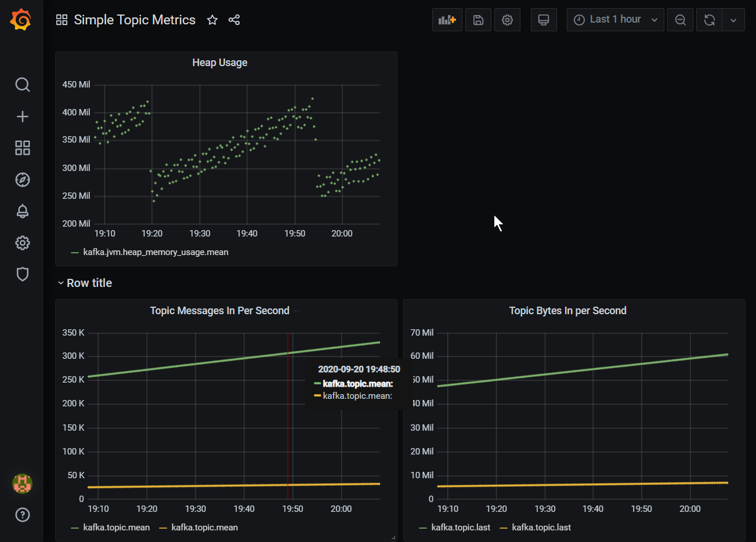Open the Server Admin shield icon
Viewport: 756px width, 542px height.
[x=22, y=274]
